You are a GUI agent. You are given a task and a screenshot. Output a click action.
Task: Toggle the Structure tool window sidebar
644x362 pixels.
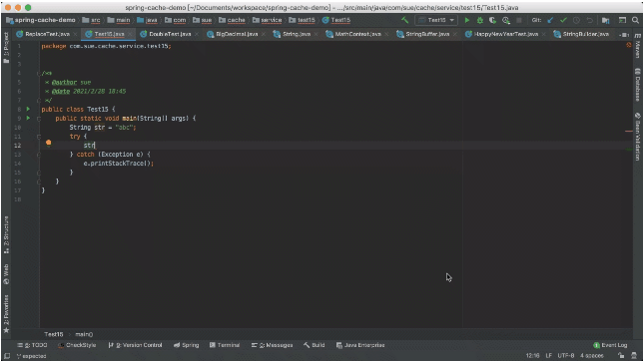pyautogui.click(x=6, y=234)
